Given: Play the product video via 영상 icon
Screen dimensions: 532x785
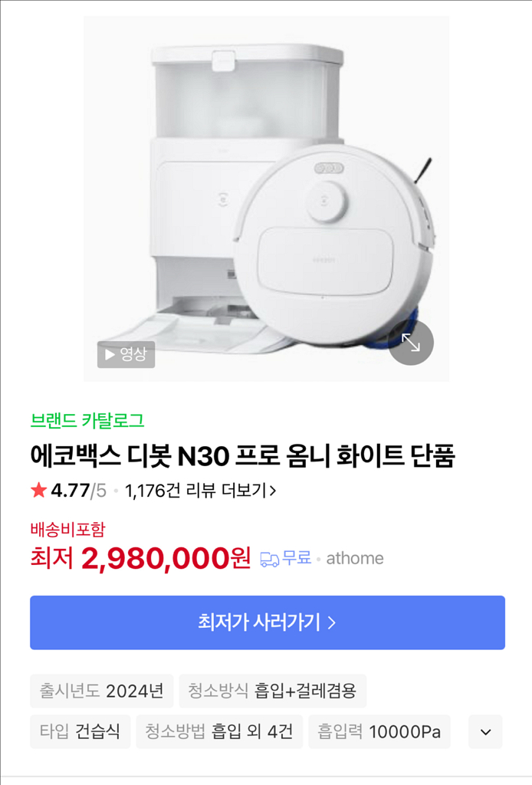Looking at the screenshot, I should click(x=125, y=354).
